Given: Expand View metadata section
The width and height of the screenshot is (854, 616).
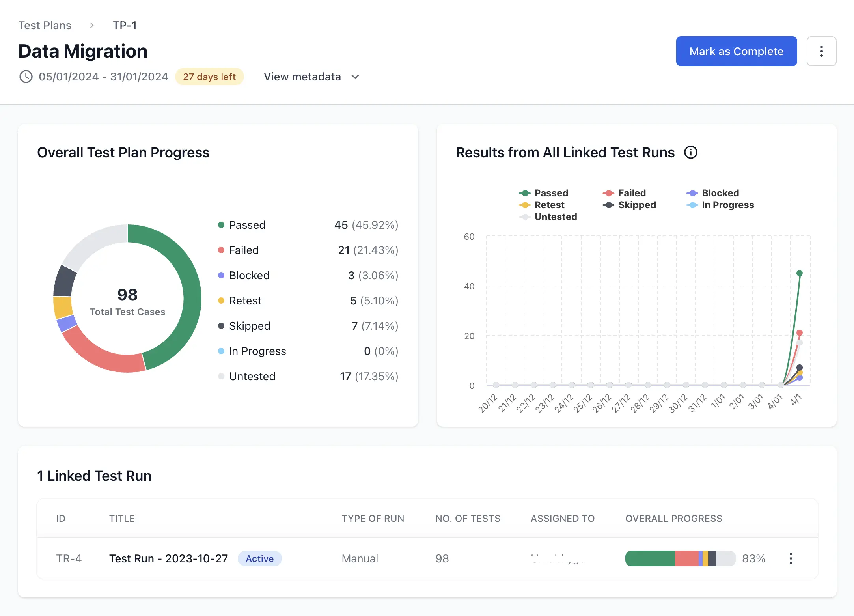Looking at the screenshot, I should [x=302, y=77].
